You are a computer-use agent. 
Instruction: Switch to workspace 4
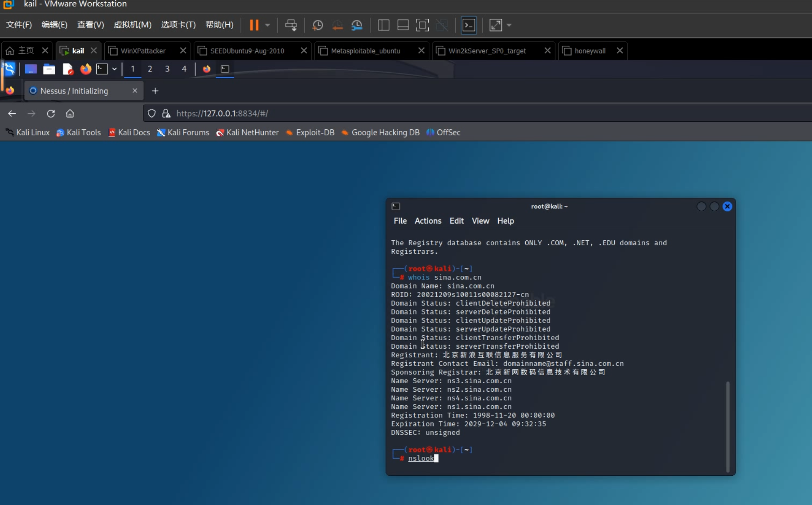pyautogui.click(x=184, y=69)
